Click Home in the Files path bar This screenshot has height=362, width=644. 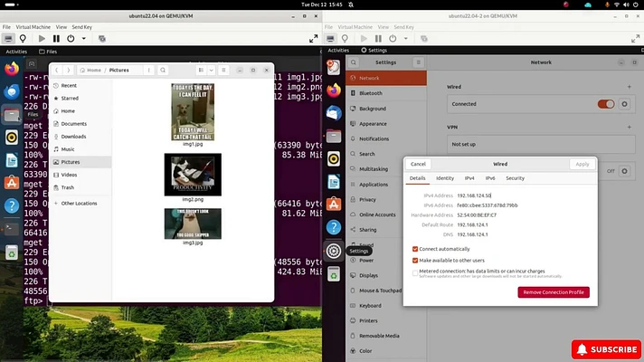pyautogui.click(x=90, y=71)
